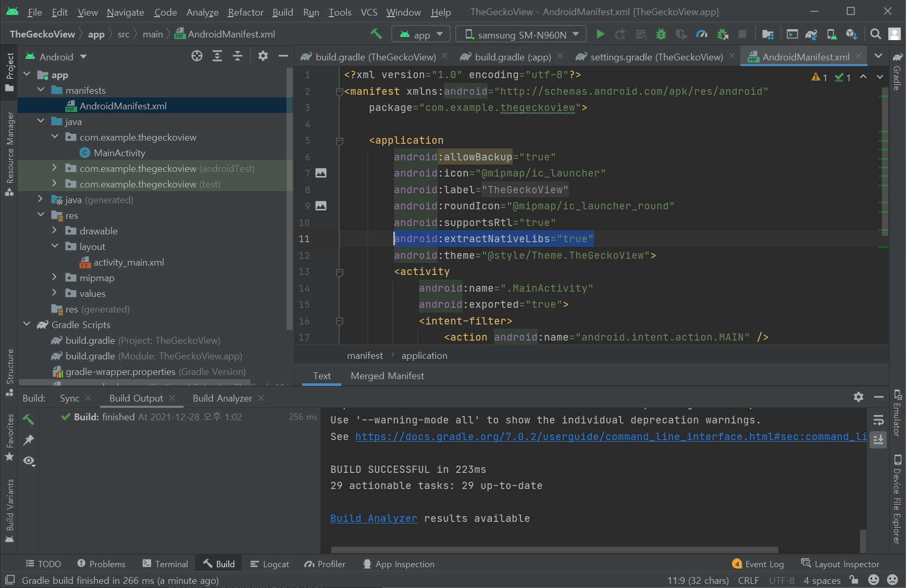
Task: Click Select Opened File target icon
Action: (197, 56)
